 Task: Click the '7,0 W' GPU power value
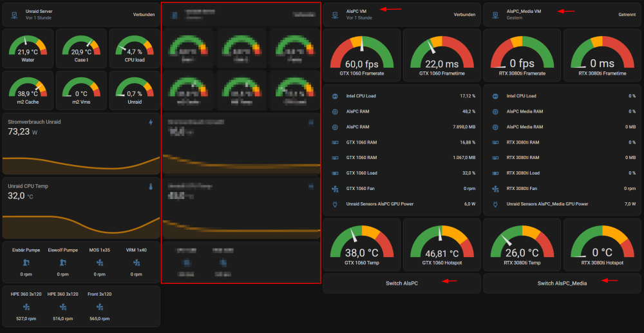630,204
